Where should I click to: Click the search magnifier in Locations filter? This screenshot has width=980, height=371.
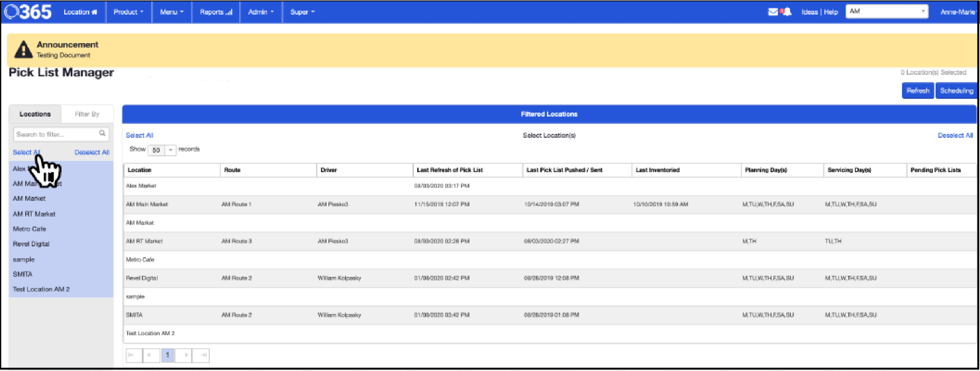click(x=102, y=134)
